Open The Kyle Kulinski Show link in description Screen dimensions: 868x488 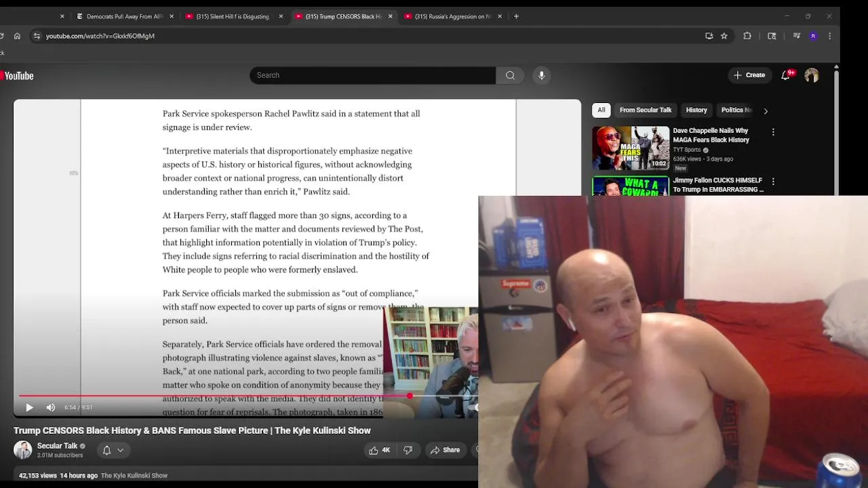click(134, 476)
